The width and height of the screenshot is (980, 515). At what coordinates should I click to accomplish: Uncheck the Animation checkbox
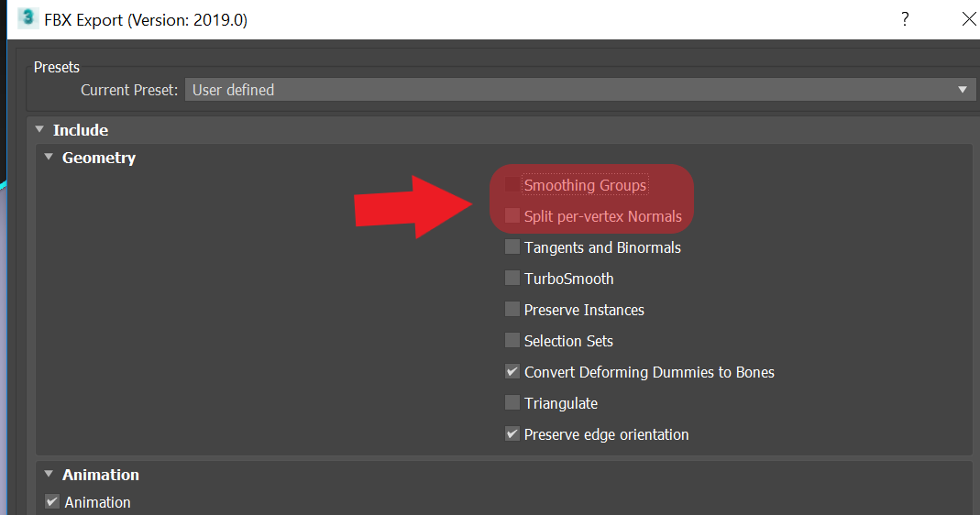click(52, 502)
